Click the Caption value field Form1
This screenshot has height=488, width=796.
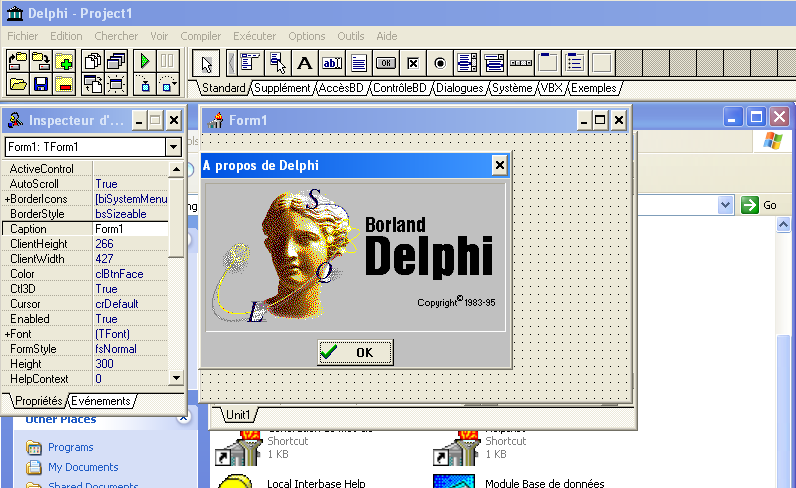(x=130, y=229)
